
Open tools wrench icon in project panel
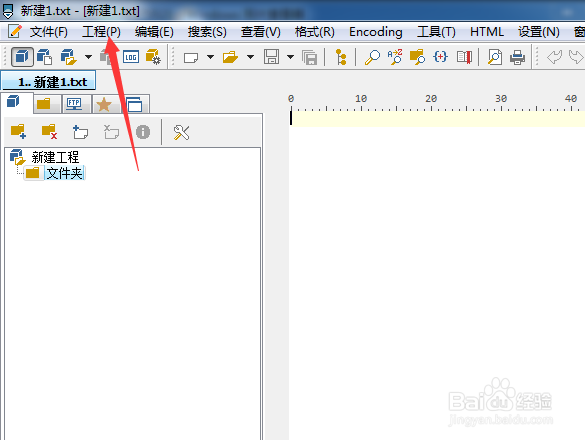coord(181,132)
